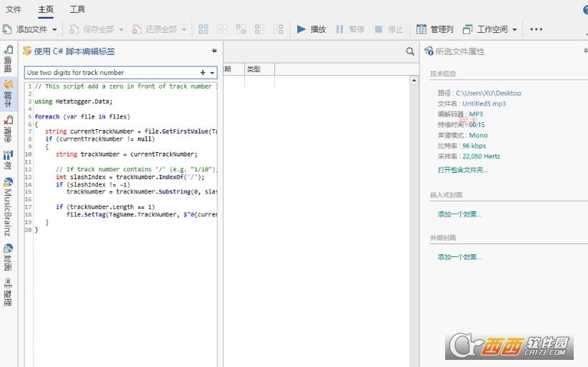Image resolution: width=588 pixels, height=367 pixels.
Task: Open the MusicBrainz sidebar tab
Action: pyautogui.click(x=9, y=206)
